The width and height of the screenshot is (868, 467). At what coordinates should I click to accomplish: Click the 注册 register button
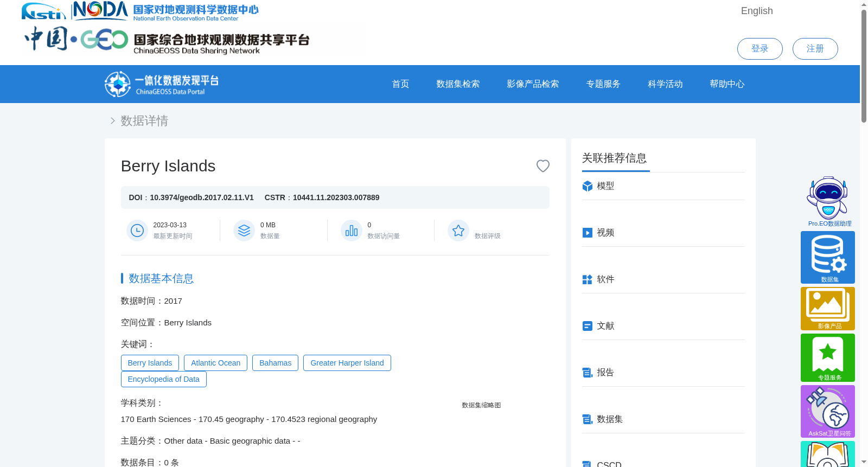815,49
